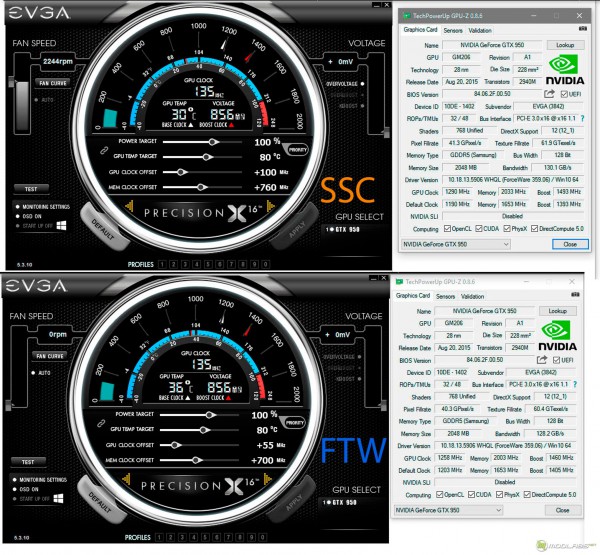This screenshot has height=555, width=600.
Task: Toggle OSD ON in lower Precision X window
Action: [26, 489]
